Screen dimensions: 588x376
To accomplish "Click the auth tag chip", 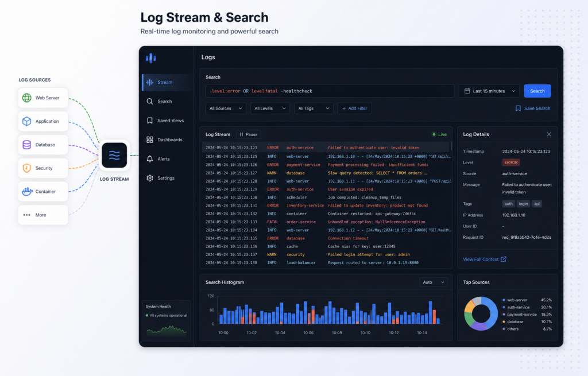I will tap(508, 204).
